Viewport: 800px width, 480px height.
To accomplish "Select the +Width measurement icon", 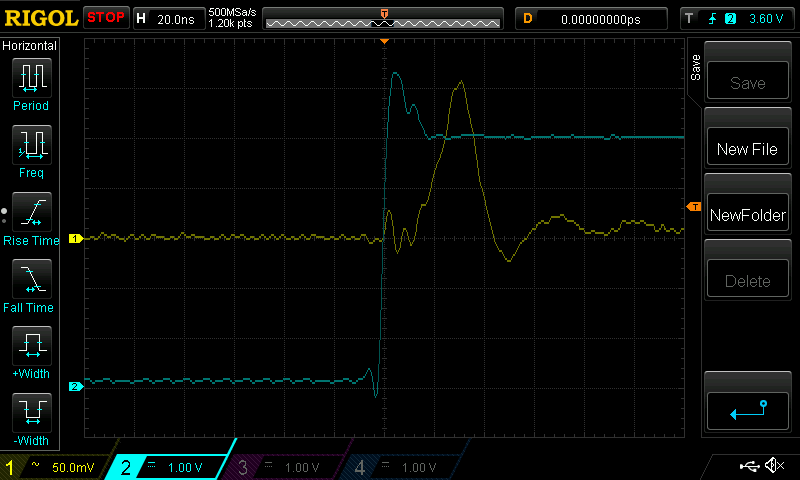I will click(x=32, y=345).
